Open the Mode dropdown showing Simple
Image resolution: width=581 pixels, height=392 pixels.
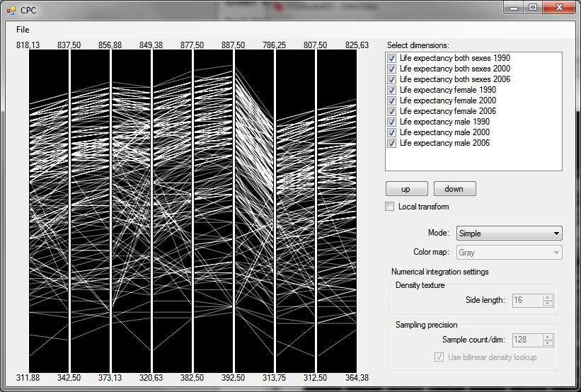(509, 234)
